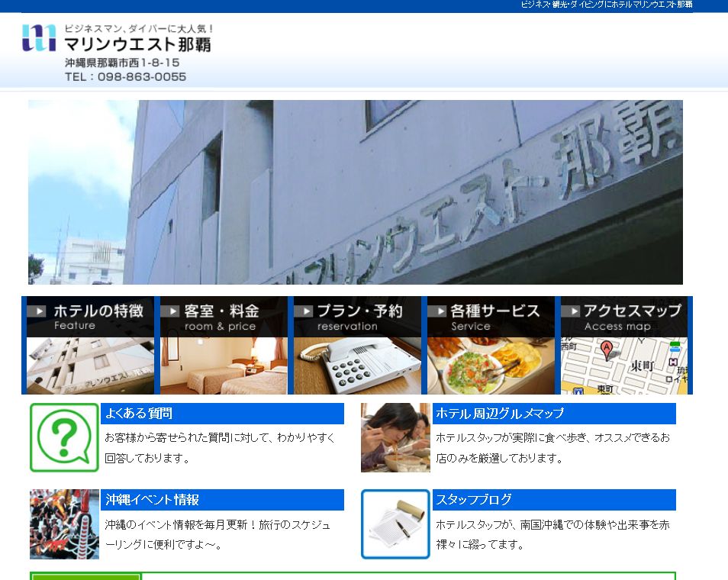
Task: Click the description 沖縄のイベント情報を毎月更新
Action: (x=217, y=534)
